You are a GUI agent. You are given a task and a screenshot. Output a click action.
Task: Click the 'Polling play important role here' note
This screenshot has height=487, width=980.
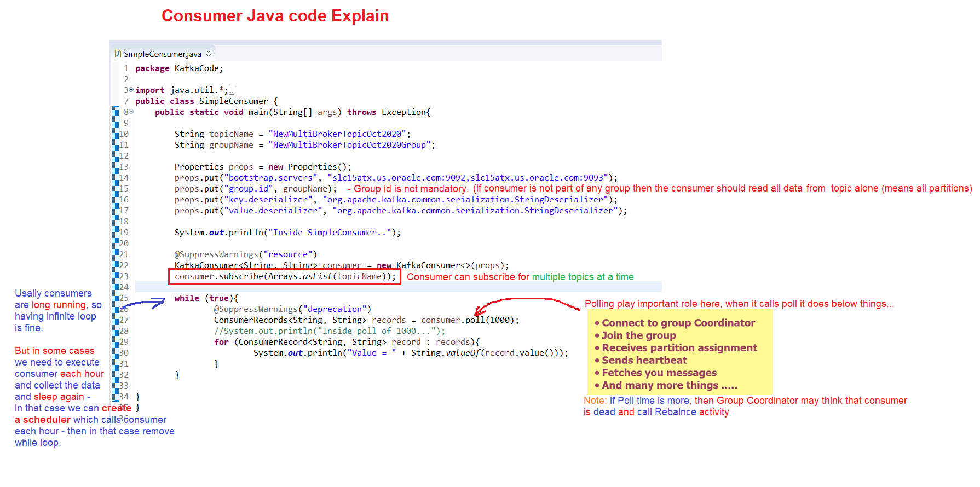739,304
